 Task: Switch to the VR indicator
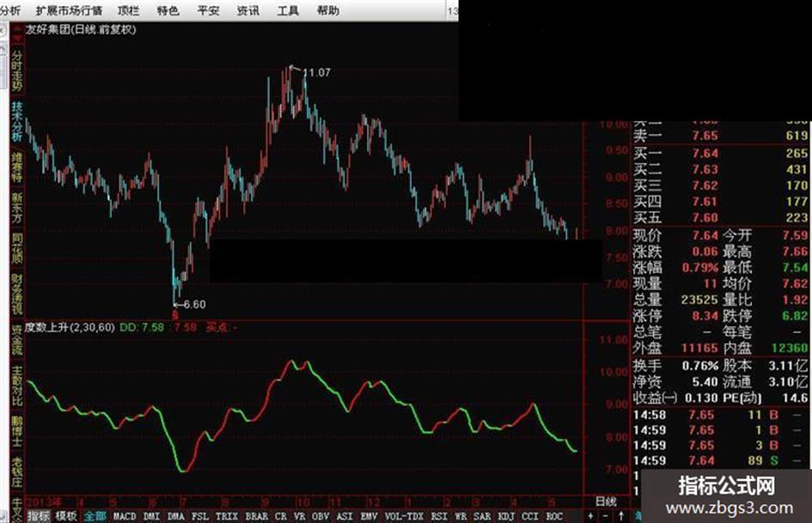point(299,516)
